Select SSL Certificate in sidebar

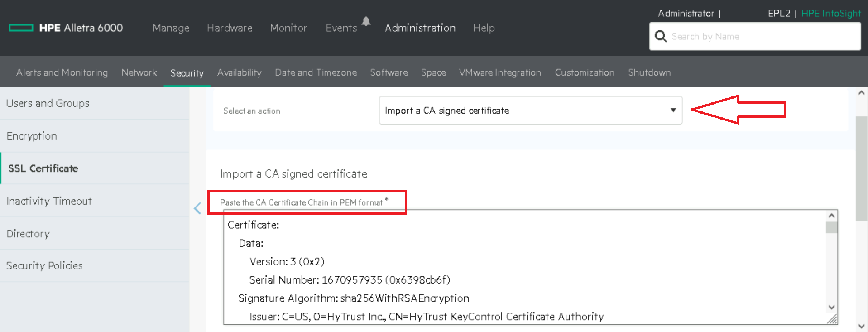click(95, 168)
